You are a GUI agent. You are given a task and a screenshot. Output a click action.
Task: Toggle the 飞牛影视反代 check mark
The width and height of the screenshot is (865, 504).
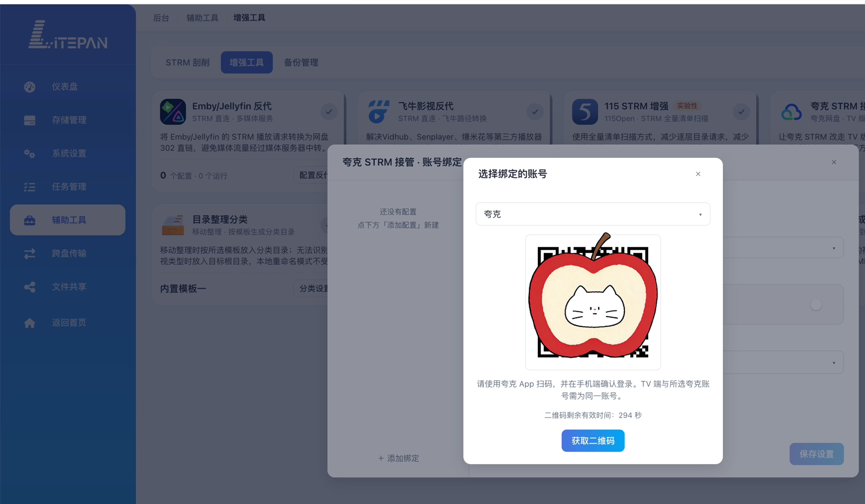click(535, 112)
